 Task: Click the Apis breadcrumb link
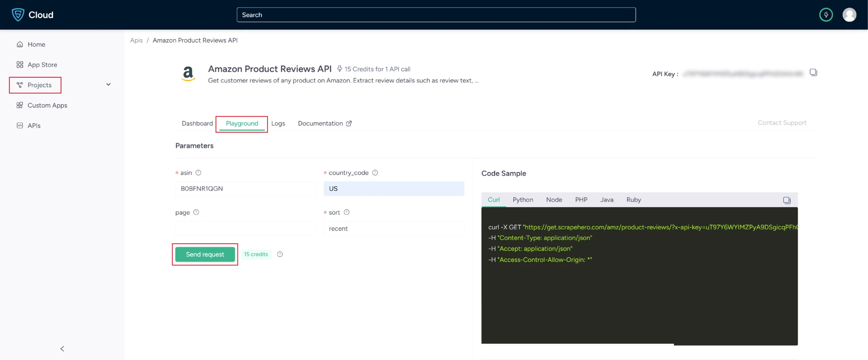(136, 40)
